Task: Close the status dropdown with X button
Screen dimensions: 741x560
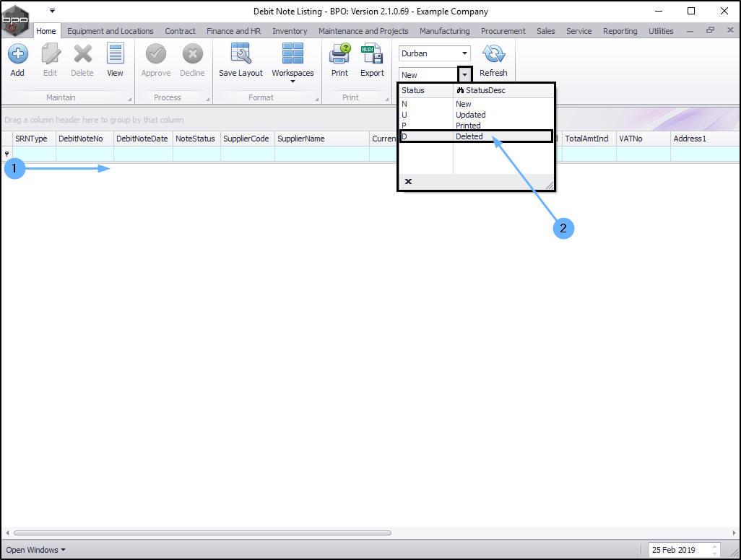Action: [408, 181]
